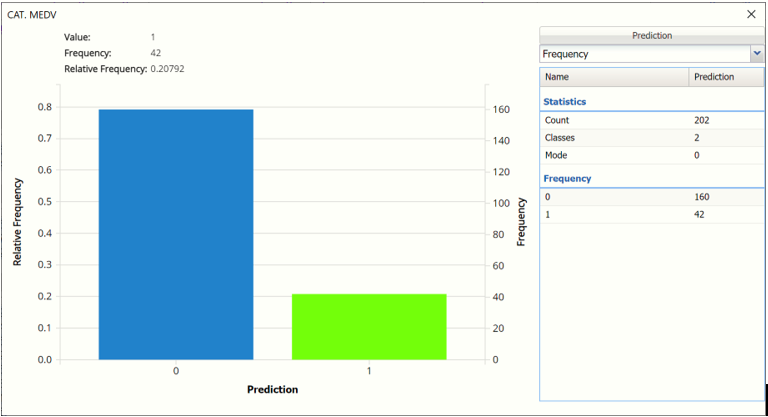
Task: Click the Prediction x-axis title below chart
Action: tap(272, 389)
